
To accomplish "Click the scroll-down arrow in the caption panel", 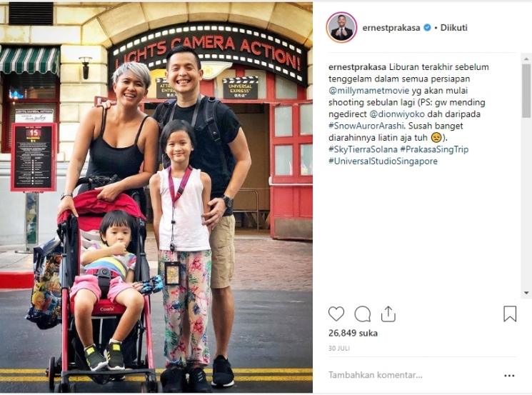I will 526,293.
